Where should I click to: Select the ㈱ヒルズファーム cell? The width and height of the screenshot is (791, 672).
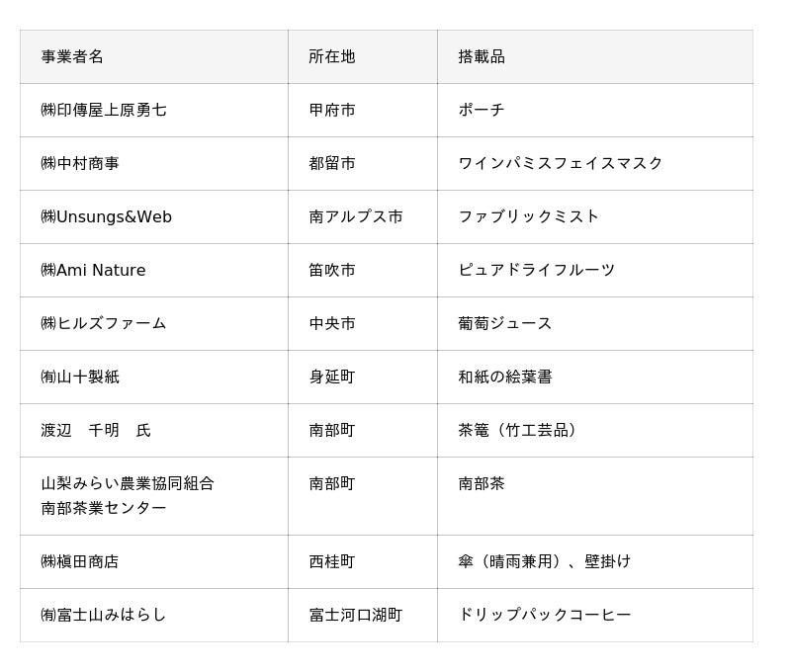(x=104, y=323)
